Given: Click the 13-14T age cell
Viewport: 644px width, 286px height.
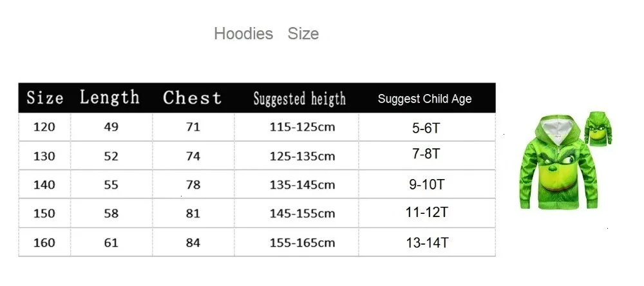Looking at the screenshot, I should (427, 243).
